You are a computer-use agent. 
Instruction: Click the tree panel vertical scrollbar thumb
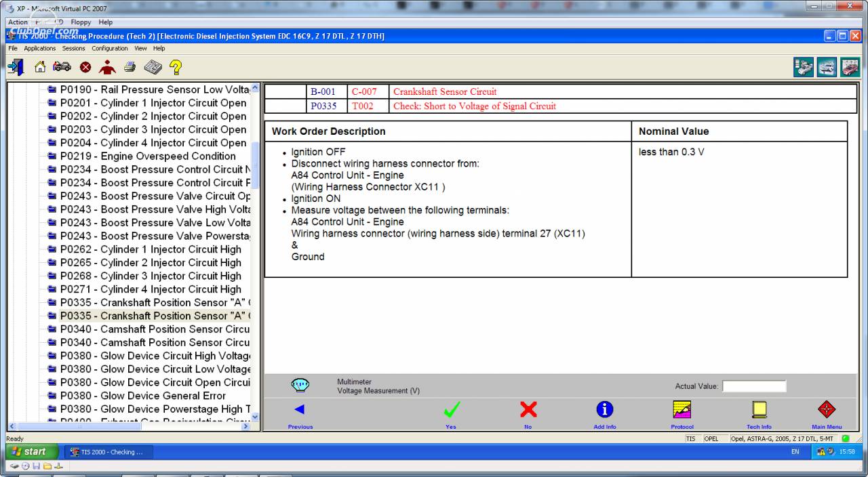[255, 167]
